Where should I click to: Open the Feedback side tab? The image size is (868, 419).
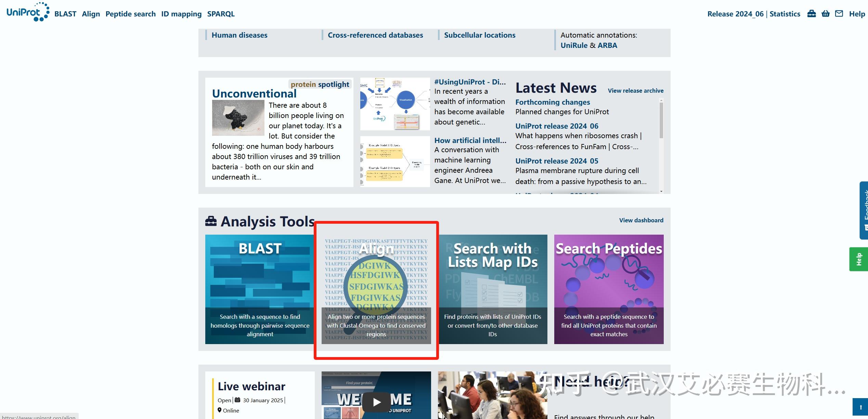pos(864,210)
